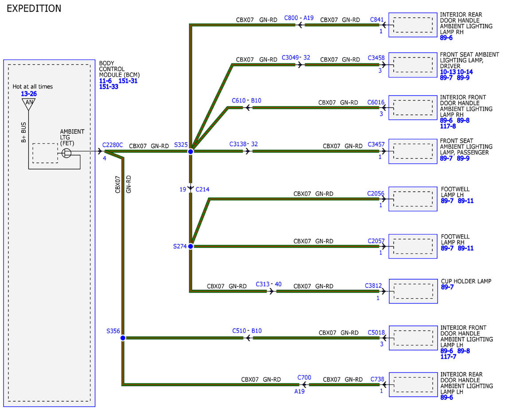Select connector label C2280C
Screen dimensions: 532x411
(x=112, y=145)
